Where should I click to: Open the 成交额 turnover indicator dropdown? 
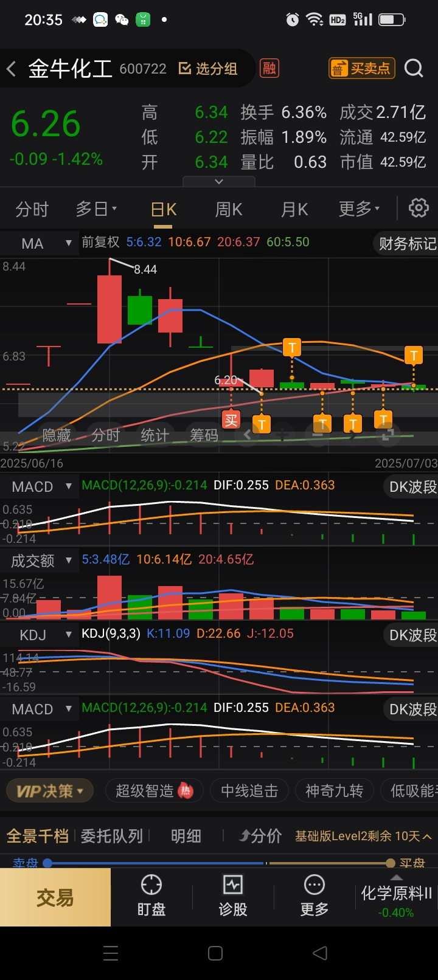(40, 561)
